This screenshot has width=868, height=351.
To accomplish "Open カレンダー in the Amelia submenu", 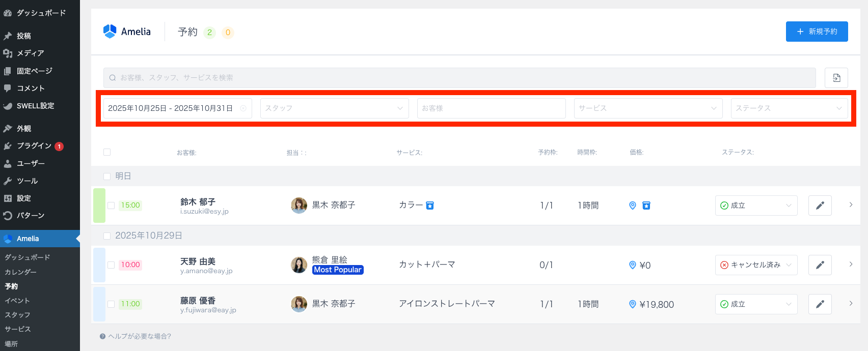I will coord(20,272).
